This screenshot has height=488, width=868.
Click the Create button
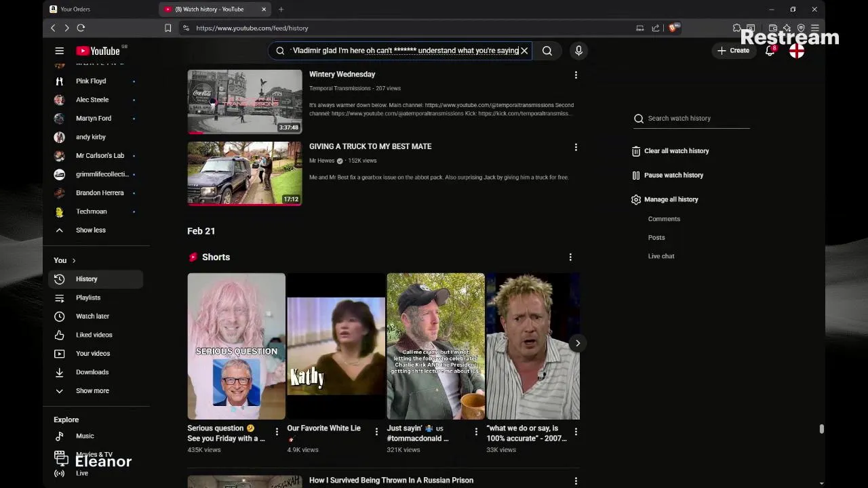(x=733, y=51)
